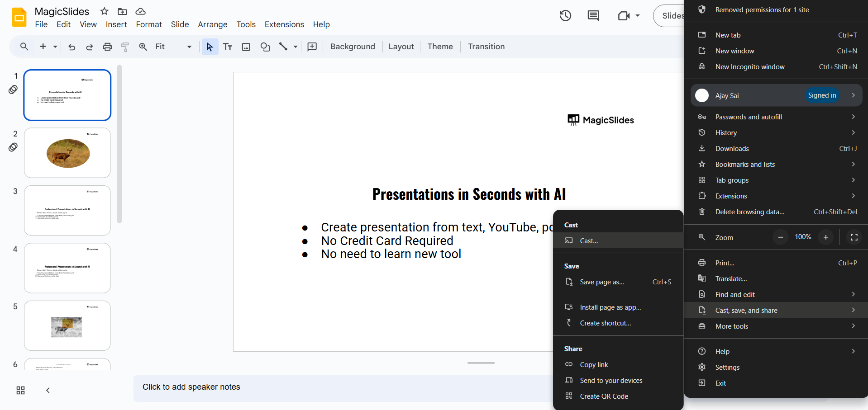Viewport: 868px width, 410px height.
Task: Select the Insert image tool
Action: point(246,47)
